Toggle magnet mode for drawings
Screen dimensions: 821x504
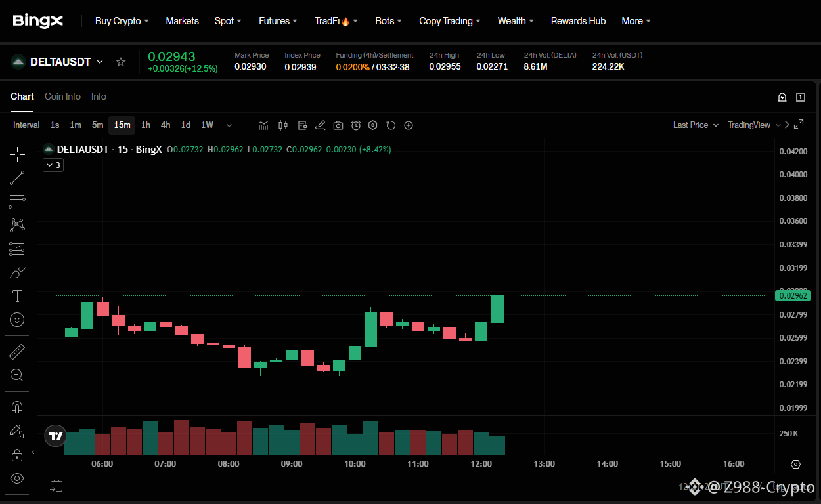[x=17, y=408]
